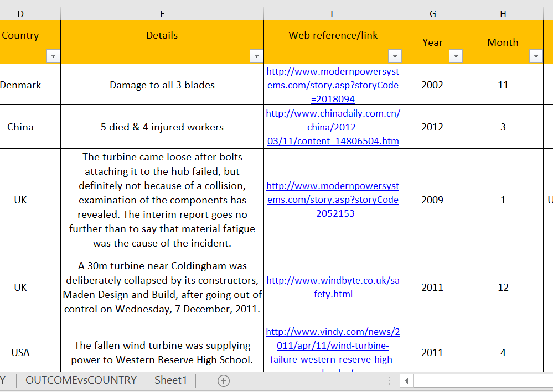Select the month 12 cell
Screen dimensions: 553x392
503,287
